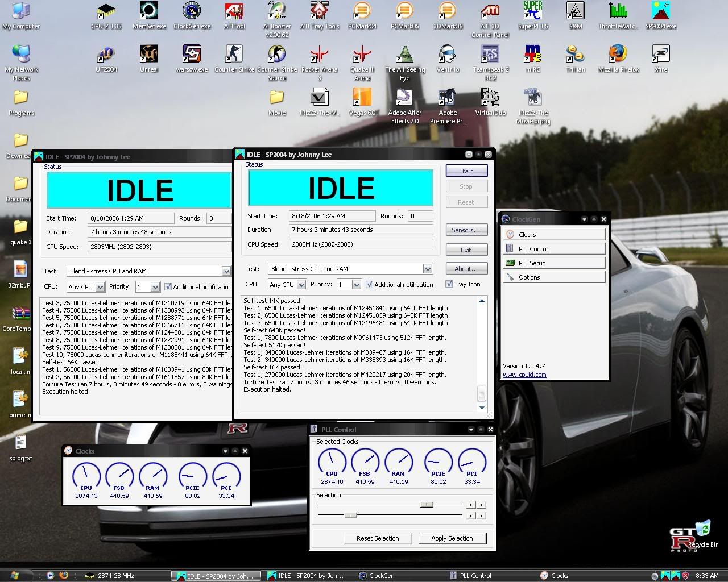Open Priority dropdown in front SP2004 window
The height and width of the screenshot is (582, 728).
pyautogui.click(x=357, y=284)
